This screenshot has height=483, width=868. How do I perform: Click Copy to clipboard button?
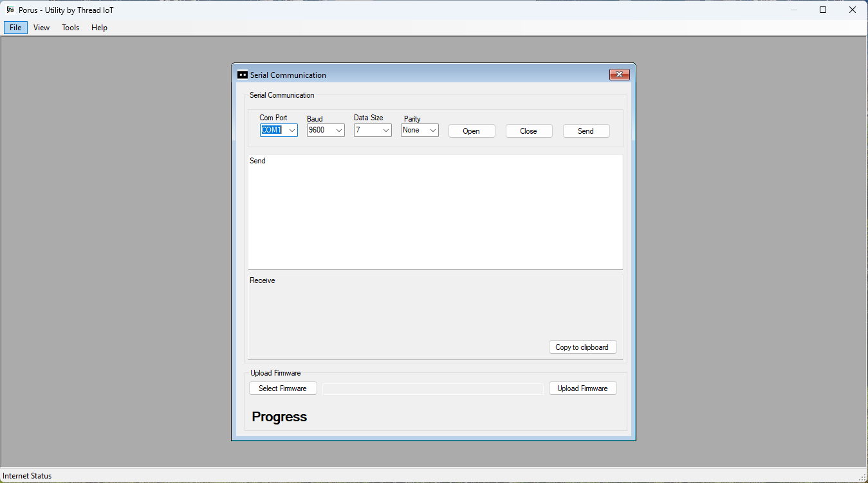click(x=582, y=347)
